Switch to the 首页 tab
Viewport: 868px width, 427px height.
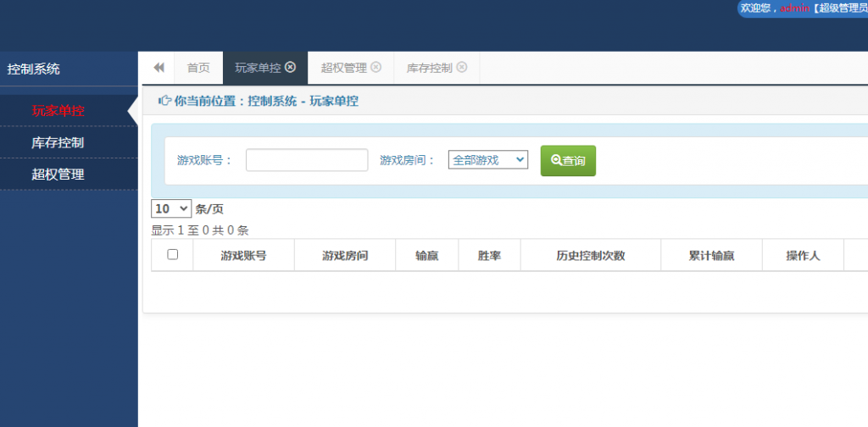point(198,68)
